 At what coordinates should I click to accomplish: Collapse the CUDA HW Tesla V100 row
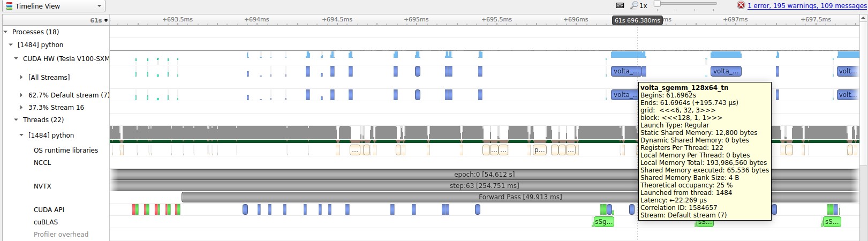16,59
